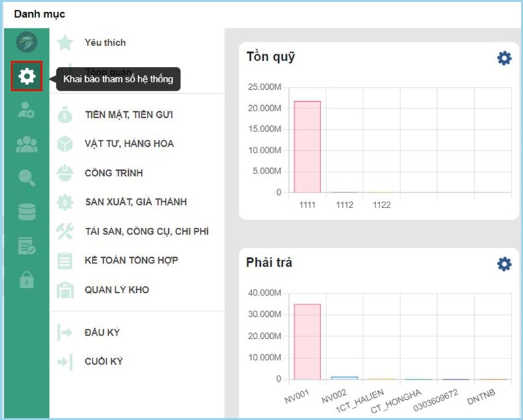523x420 pixels.
Task: Click the system parameters gear icon
Action: coord(27,76)
